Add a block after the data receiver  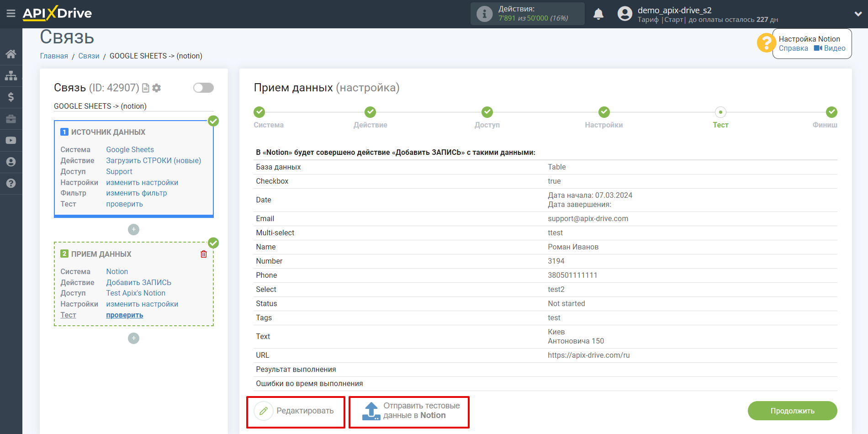coord(133,338)
